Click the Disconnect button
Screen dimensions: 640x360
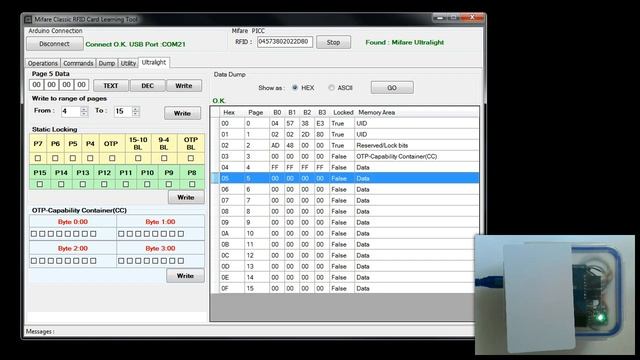pyautogui.click(x=55, y=44)
